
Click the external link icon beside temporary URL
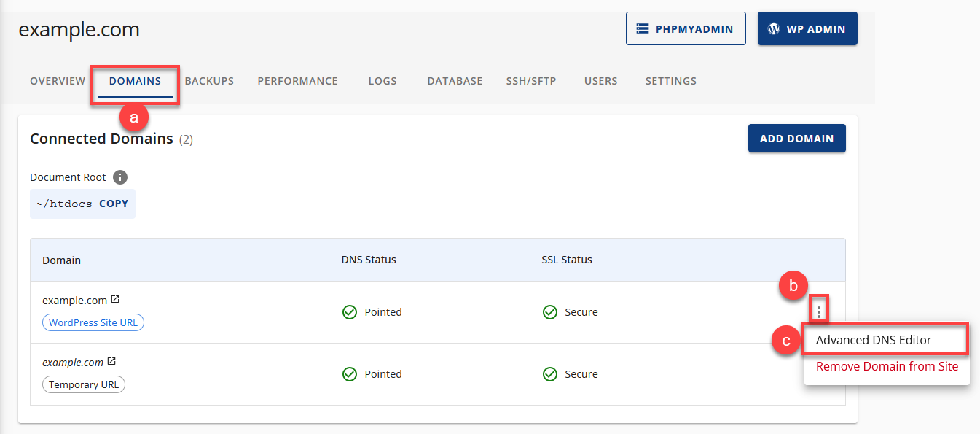pyautogui.click(x=111, y=362)
